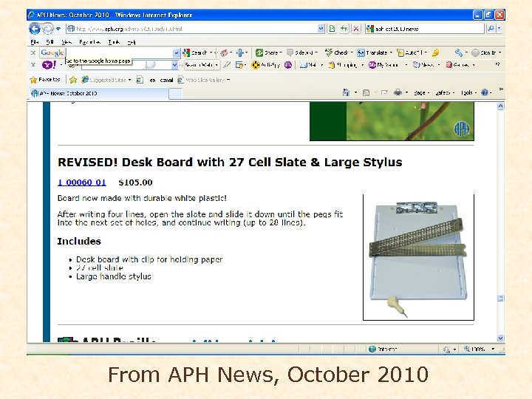532x399 pixels.
Task: Open the Google toolbar wrench settings
Action: pyautogui.click(x=459, y=52)
